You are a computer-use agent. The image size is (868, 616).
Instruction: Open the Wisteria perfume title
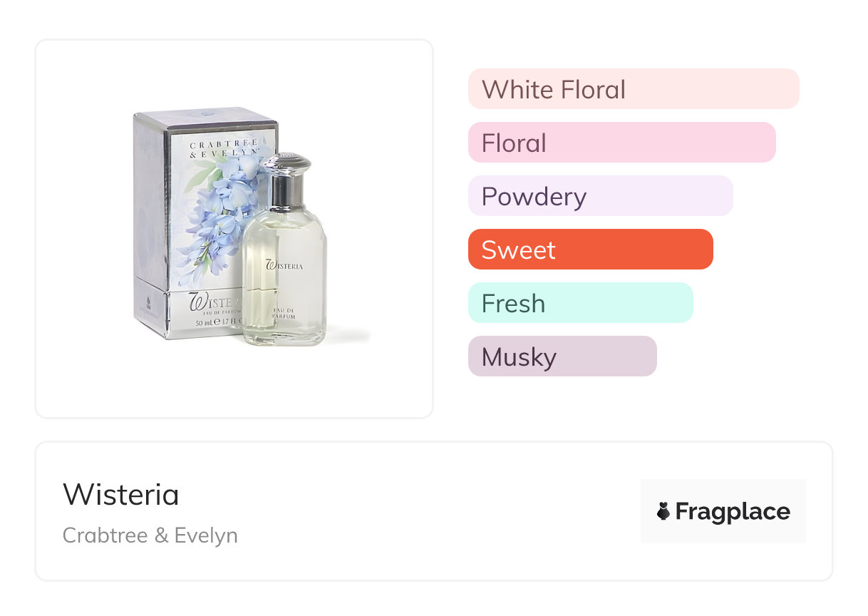tap(121, 495)
